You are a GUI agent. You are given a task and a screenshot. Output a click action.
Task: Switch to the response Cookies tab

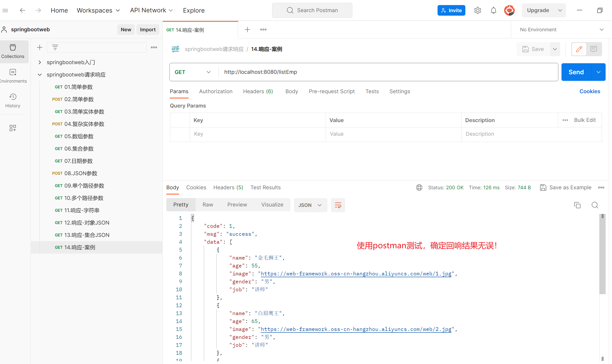click(x=196, y=188)
